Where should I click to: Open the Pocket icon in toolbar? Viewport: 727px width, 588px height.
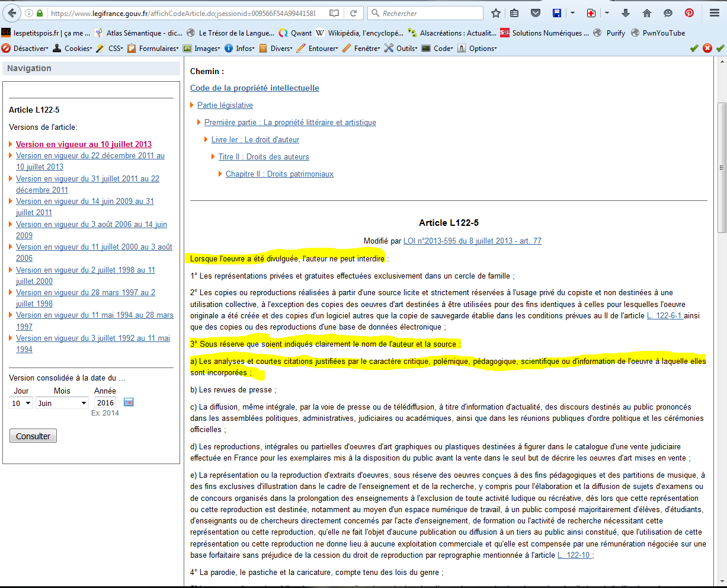535,13
